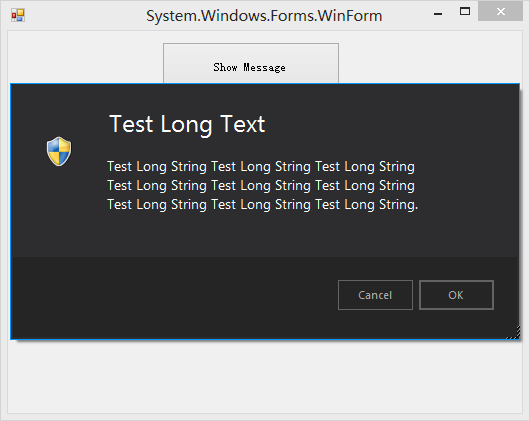This screenshot has width=530, height=421.
Task: Click empty form space left of Show Message
Action: [x=86, y=57]
